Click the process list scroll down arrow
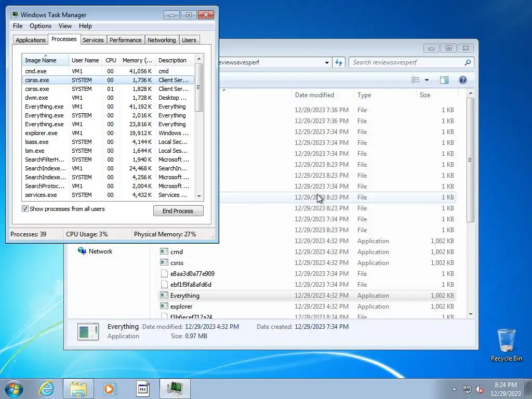This screenshot has width=532, height=399. tap(199, 196)
